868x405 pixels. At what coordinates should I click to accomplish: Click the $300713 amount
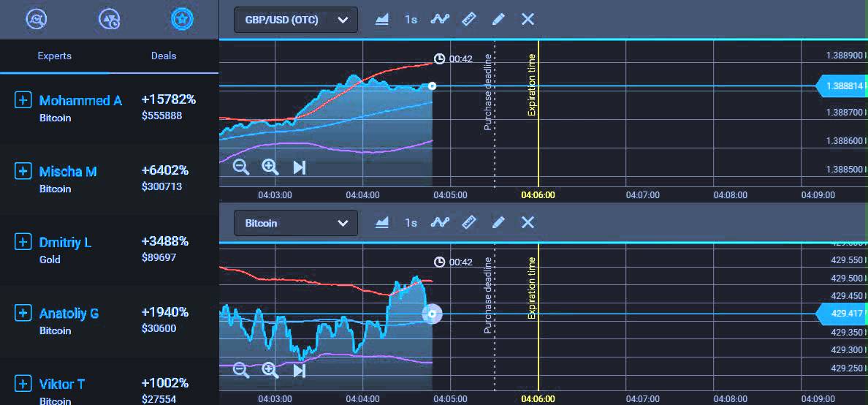161,186
